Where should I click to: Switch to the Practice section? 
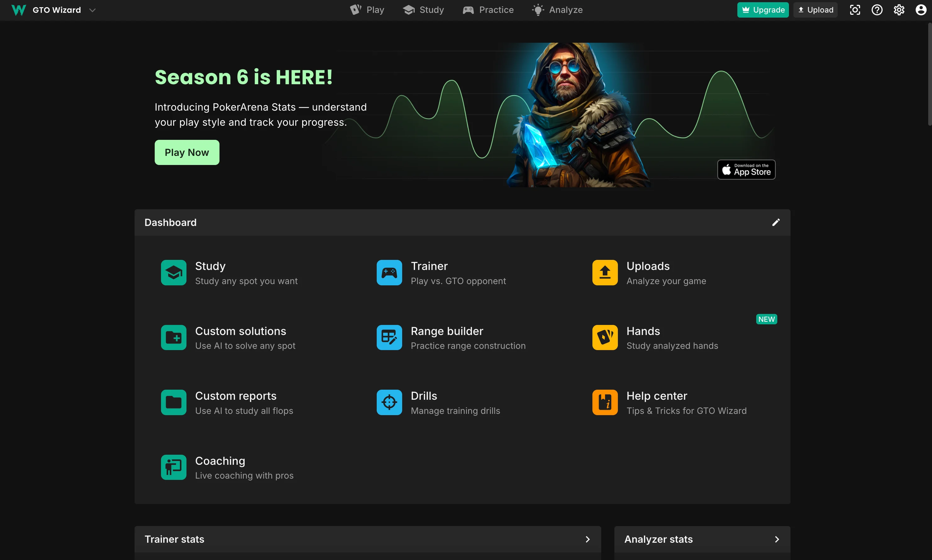coord(488,10)
